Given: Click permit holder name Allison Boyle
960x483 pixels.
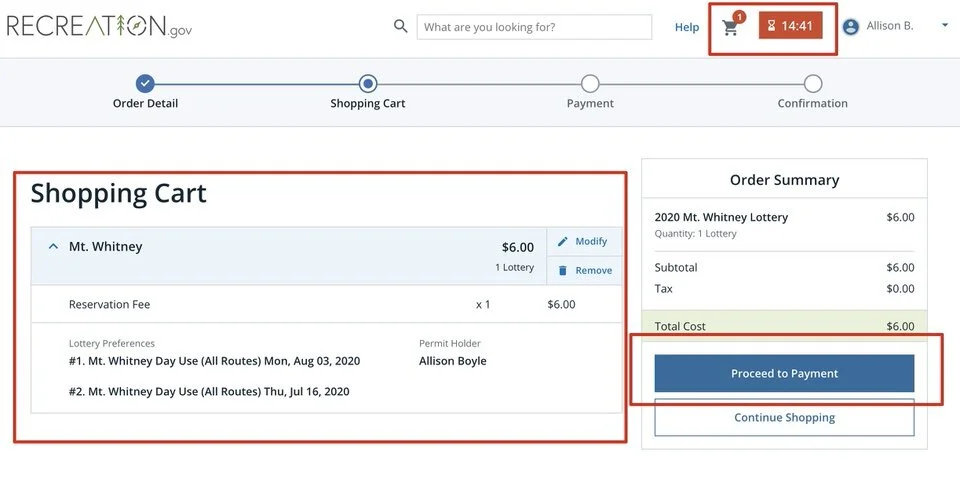Looking at the screenshot, I should (x=452, y=361).
